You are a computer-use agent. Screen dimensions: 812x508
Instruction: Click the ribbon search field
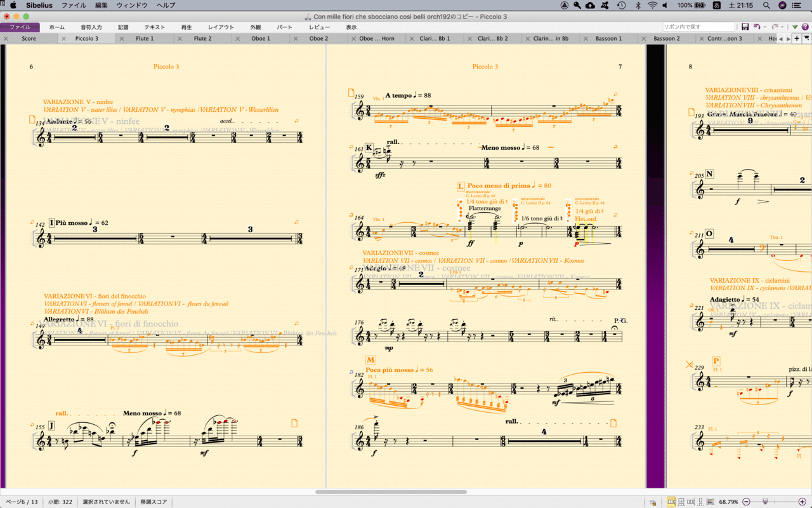click(x=700, y=27)
